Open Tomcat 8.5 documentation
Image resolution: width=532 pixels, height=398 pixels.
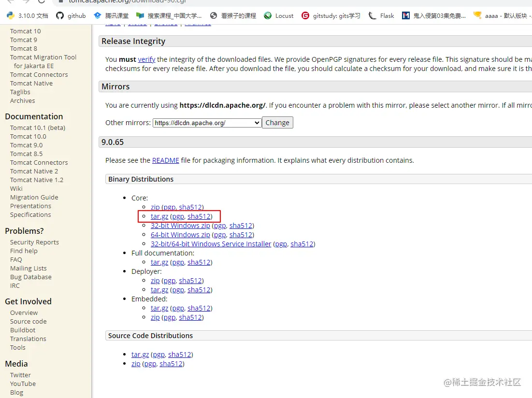(26, 154)
